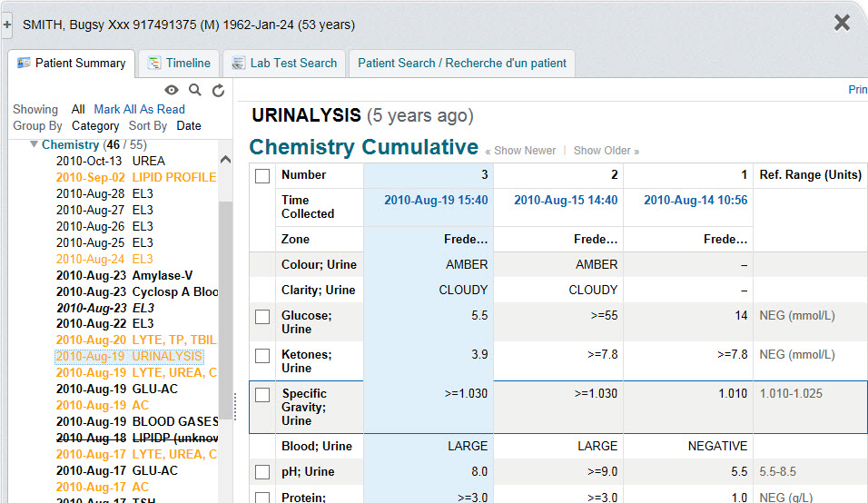The height and width of the screenshot is (503, 868).
Task: Select 2010-Aug-23 Amylase-V result
Action: 124,276
